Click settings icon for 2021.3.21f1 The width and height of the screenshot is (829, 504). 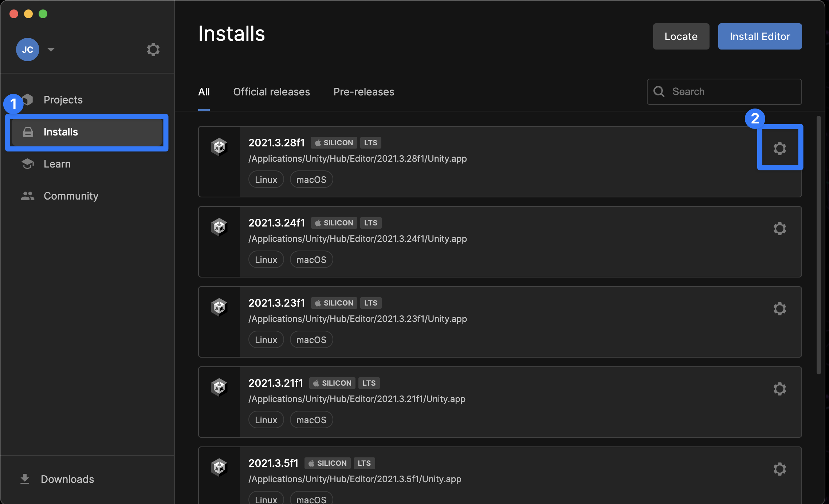[x=780, y=389]
